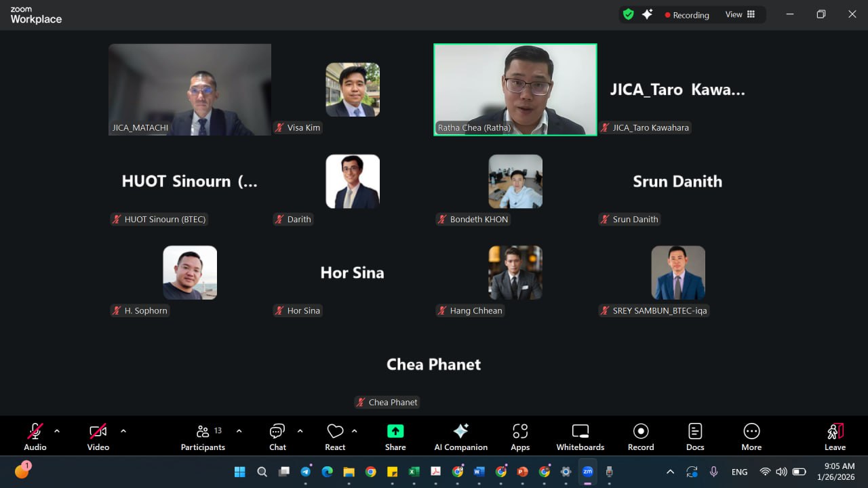This screenshot has width=868, height=488.
Task: Open the Apps panel
Action: [520, 437]
